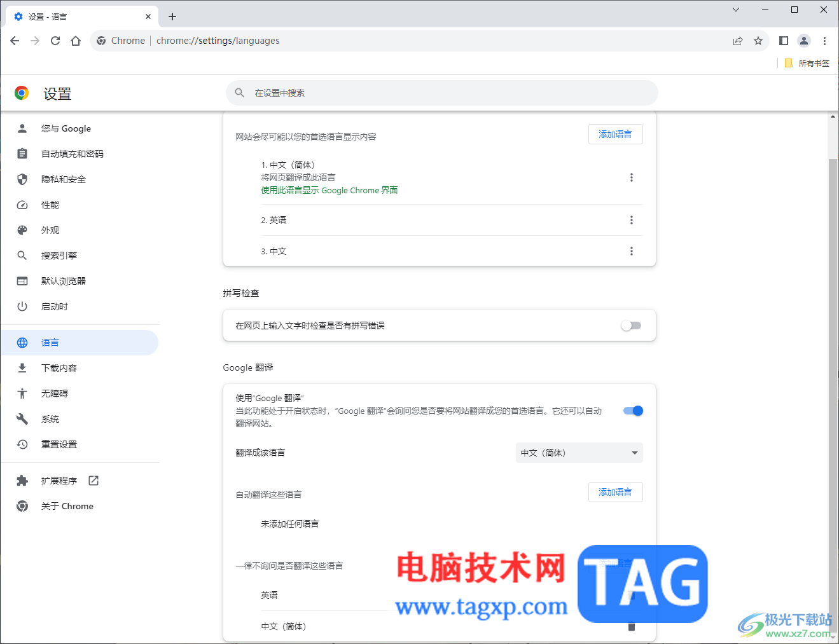Click 使用此语言显示 Google Chrome 界面 text
The width and height of the screenshot is (839, 644).
[329, 190]
